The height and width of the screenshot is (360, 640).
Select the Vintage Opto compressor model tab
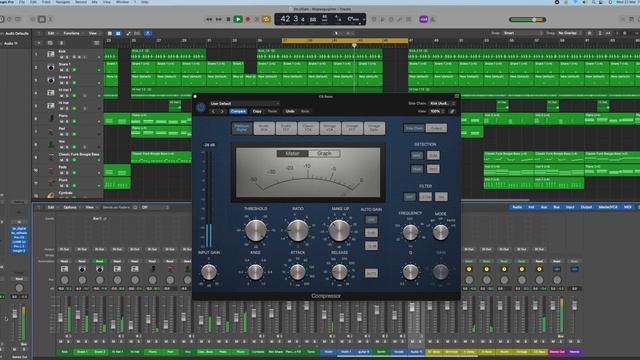tap(374, 128)
